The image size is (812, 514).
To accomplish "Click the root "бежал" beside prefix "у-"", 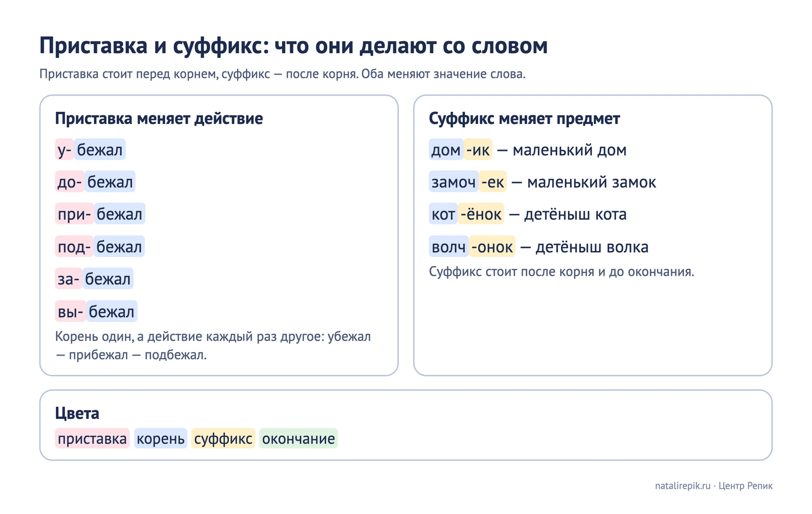I will [100, 150].
